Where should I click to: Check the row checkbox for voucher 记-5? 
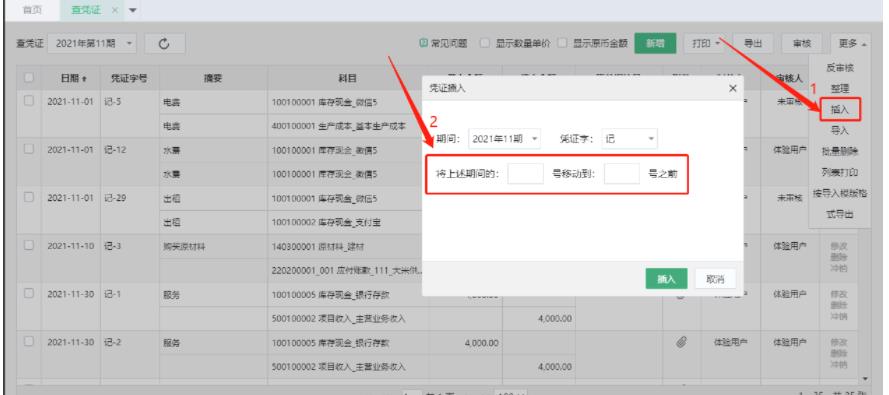point(29,101)
